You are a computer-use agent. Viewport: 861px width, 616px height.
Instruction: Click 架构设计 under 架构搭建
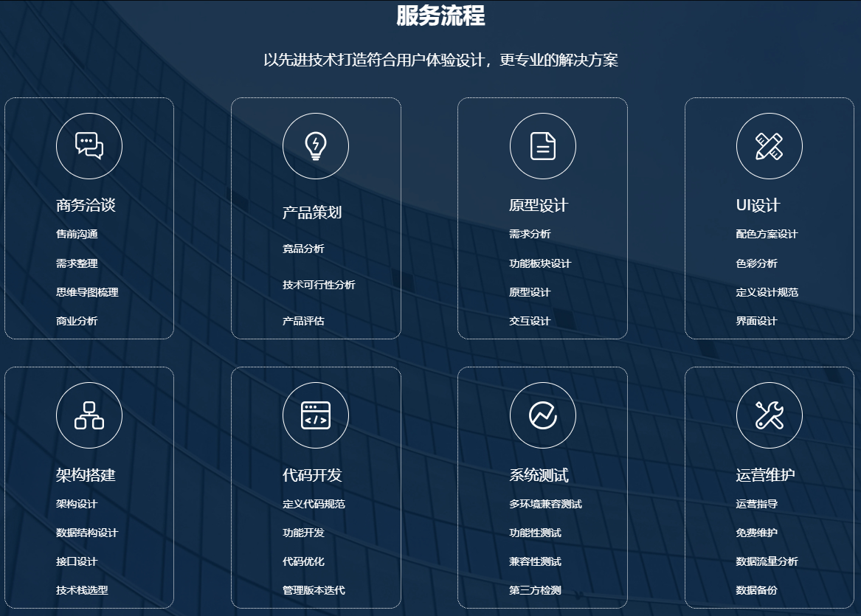point(77,504)
